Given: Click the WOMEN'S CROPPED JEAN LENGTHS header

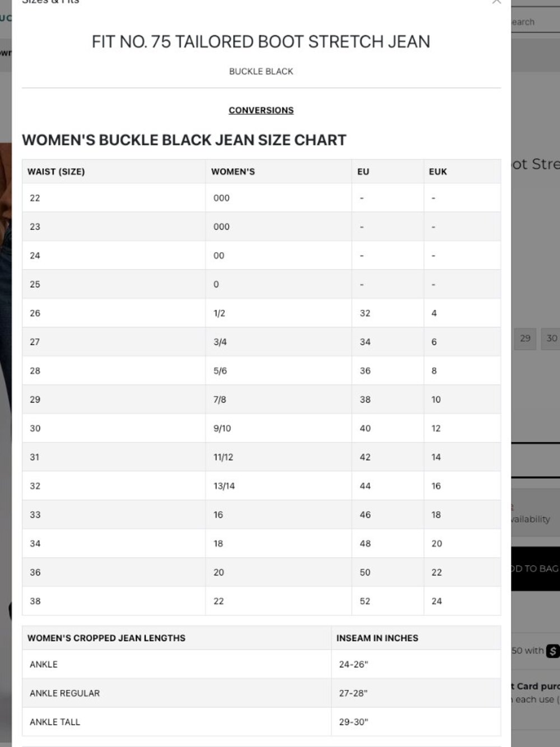Looking at the screenshot, I should 106,638.
